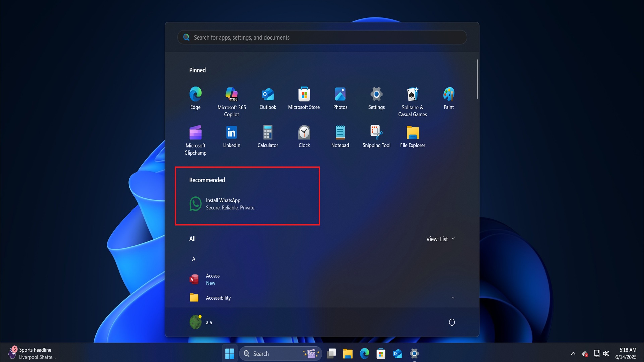Click the search input field at top
Image resolution: width=644 pixels, height=362 pixels.
pyautogui.click(x=322, y=37)
